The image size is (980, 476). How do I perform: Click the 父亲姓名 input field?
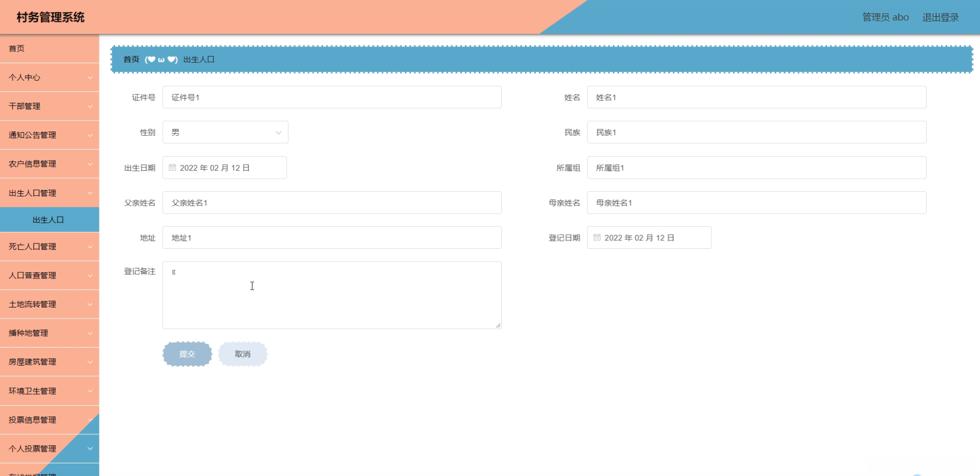(332, 202)
